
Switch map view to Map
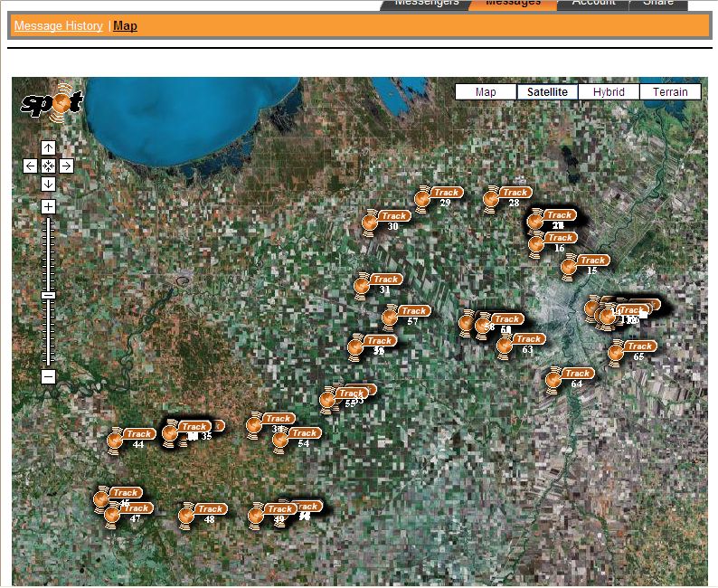[x=486, y=91]
